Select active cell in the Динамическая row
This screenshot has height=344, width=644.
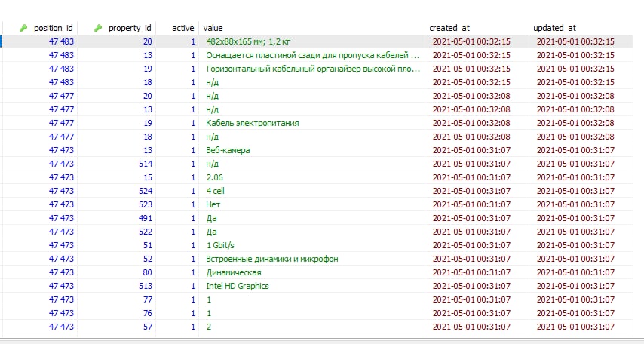[177, 272]
